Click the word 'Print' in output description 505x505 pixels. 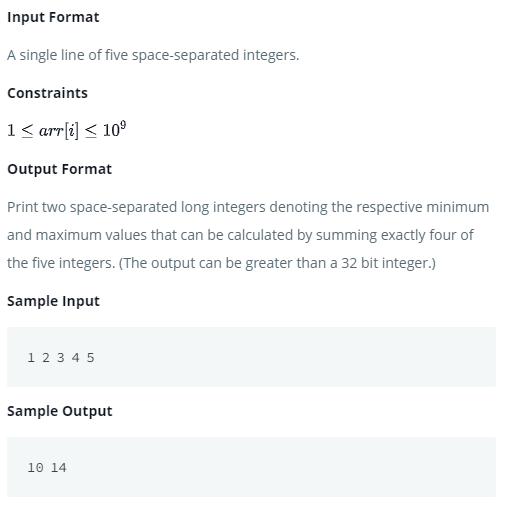pyautogui.click(x=23, y=207)
